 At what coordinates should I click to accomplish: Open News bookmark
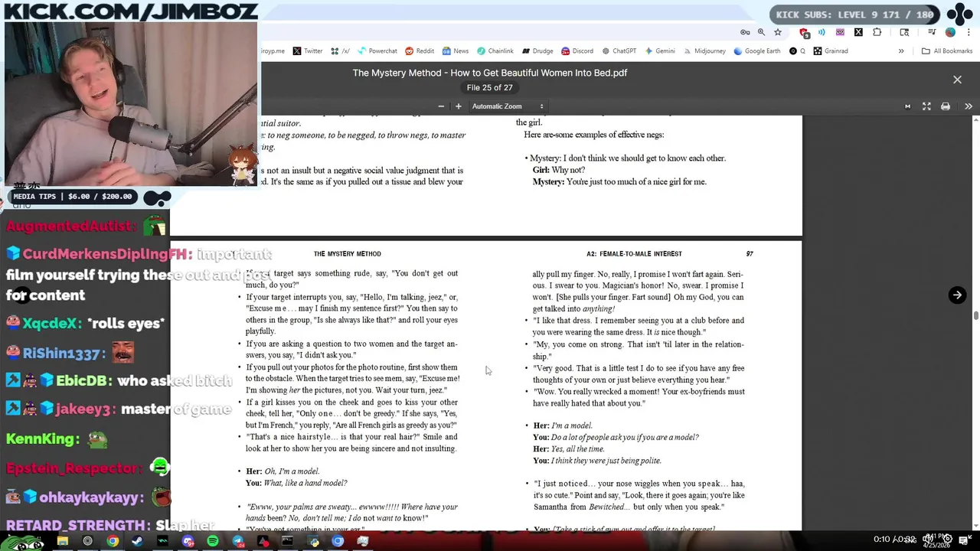click(455, 51)
